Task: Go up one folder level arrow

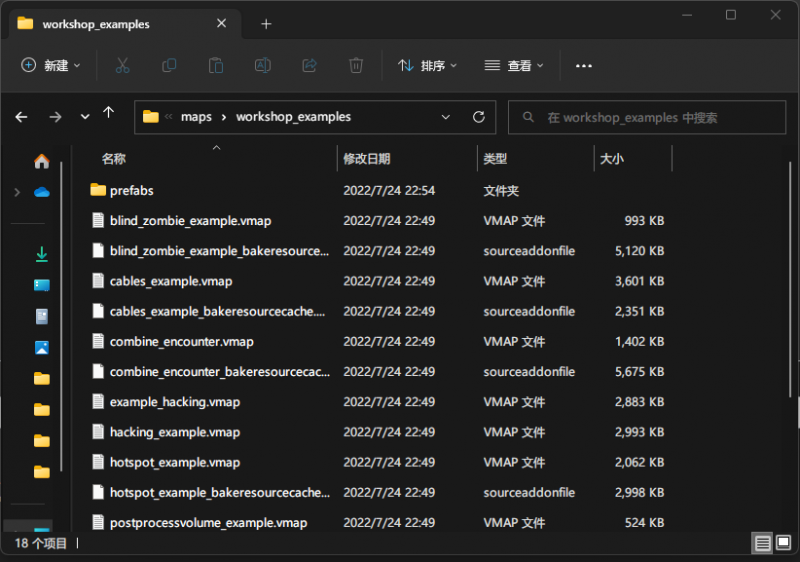Action: pos(109,113)
